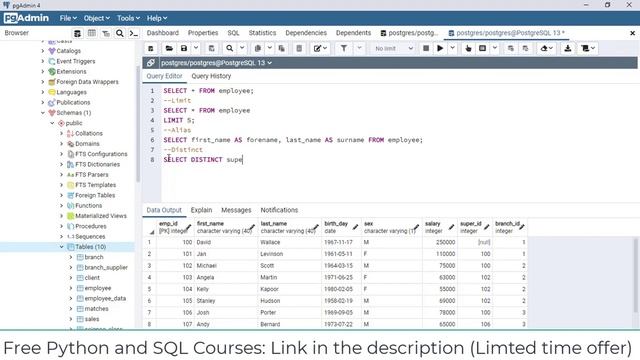Switch to the Dashboard tab
Screen dimensions: 640x360
point(162,33)
